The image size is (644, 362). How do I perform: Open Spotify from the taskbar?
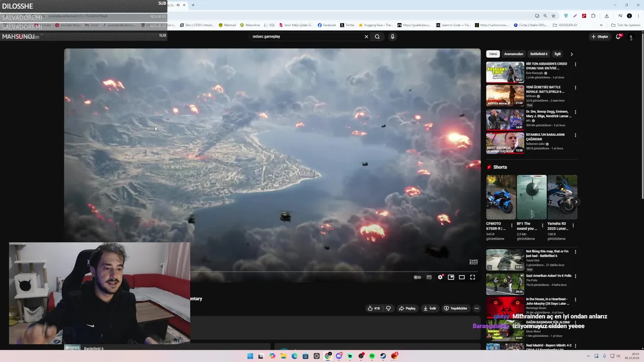(x=372, y=356)
